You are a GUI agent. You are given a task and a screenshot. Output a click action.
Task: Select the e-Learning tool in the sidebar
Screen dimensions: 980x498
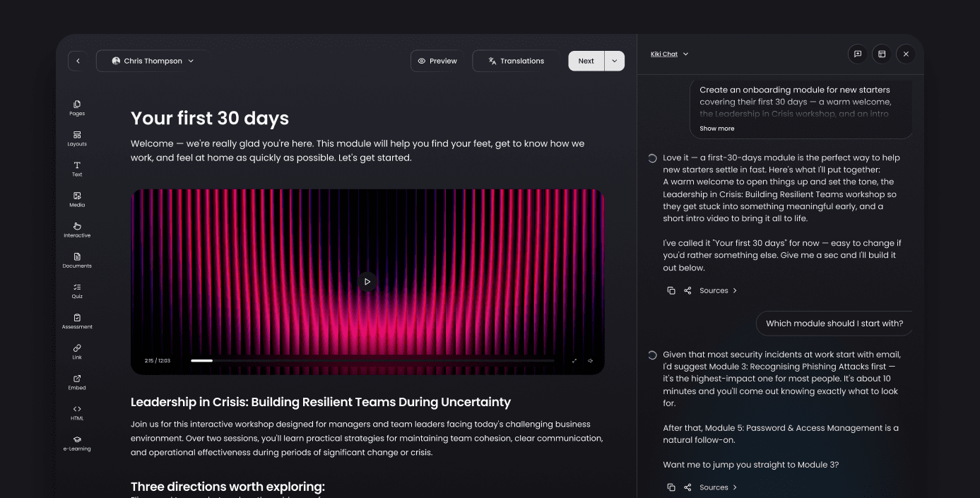77,443
